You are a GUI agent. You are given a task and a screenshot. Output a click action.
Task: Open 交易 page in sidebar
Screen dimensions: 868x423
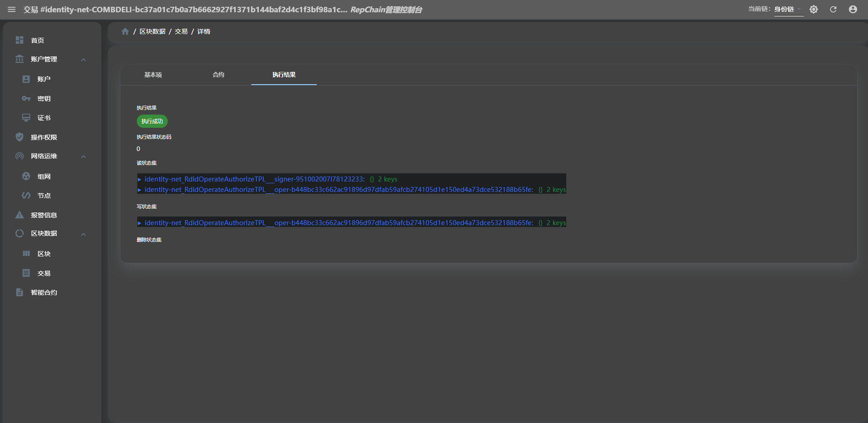pyautogui.click(x=44, y=273)
